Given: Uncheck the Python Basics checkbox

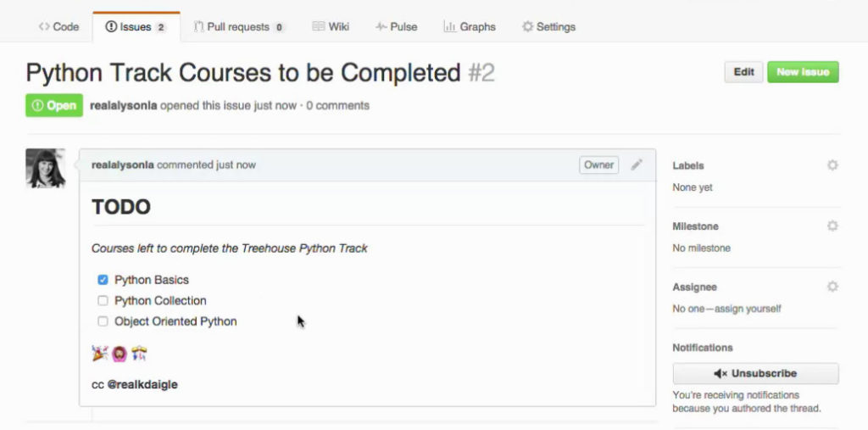Looking at the screenshot, I should pyautogui.click(x=103, y=280).
